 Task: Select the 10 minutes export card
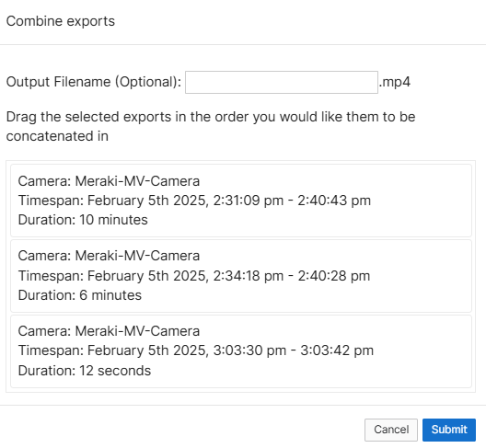(x=241, y=201)
